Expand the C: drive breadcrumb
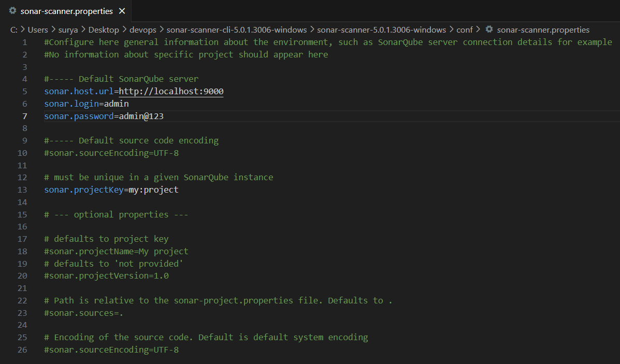The image size is (620, 364). (x=14, y=30)
